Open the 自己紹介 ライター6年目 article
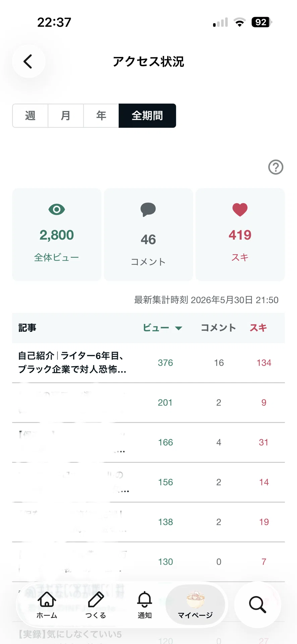This screenshot has width=297, height=644. pyautogui.click(x=148, y=363)
